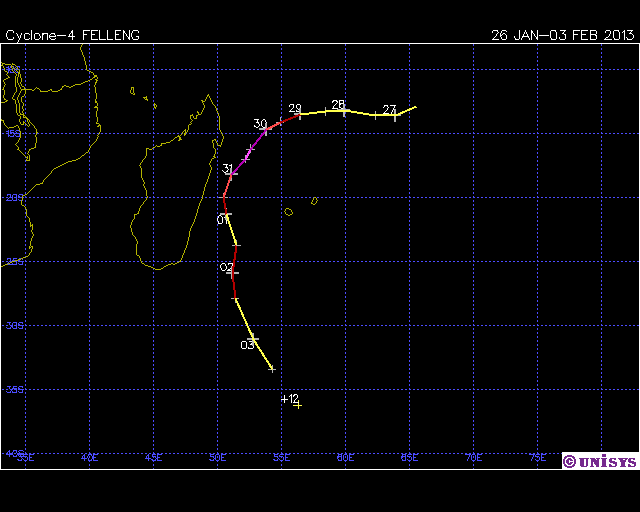The width and height of the screenshot is (640, 512).
Task: Click the 70E longitude label
Action: coord(473,458)
